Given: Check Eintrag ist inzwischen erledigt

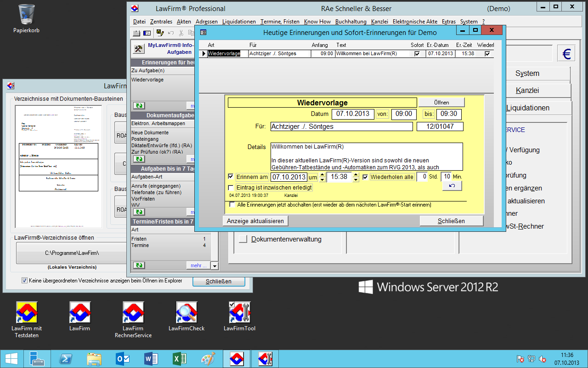Looking at the screenshot, I should click(x=231, y=188).
